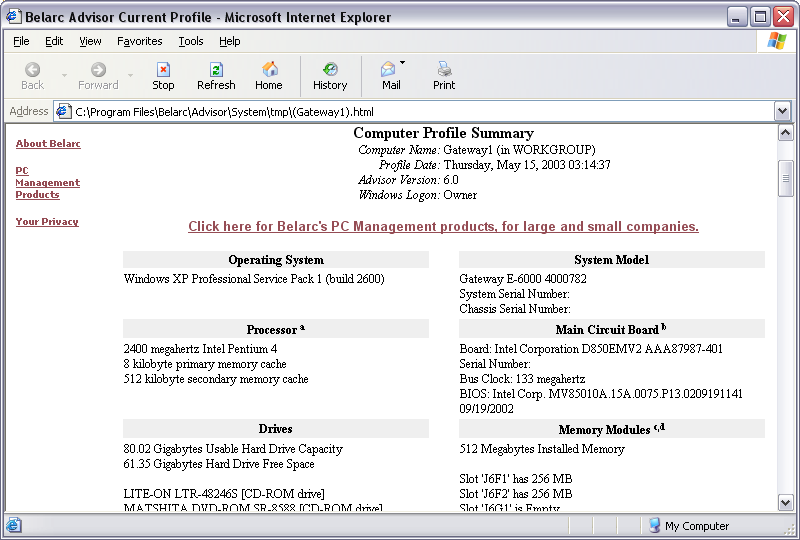Click the BIOS: Intel Corp. line
Viewport: 800px width, 540px height.
pos(601,394)
